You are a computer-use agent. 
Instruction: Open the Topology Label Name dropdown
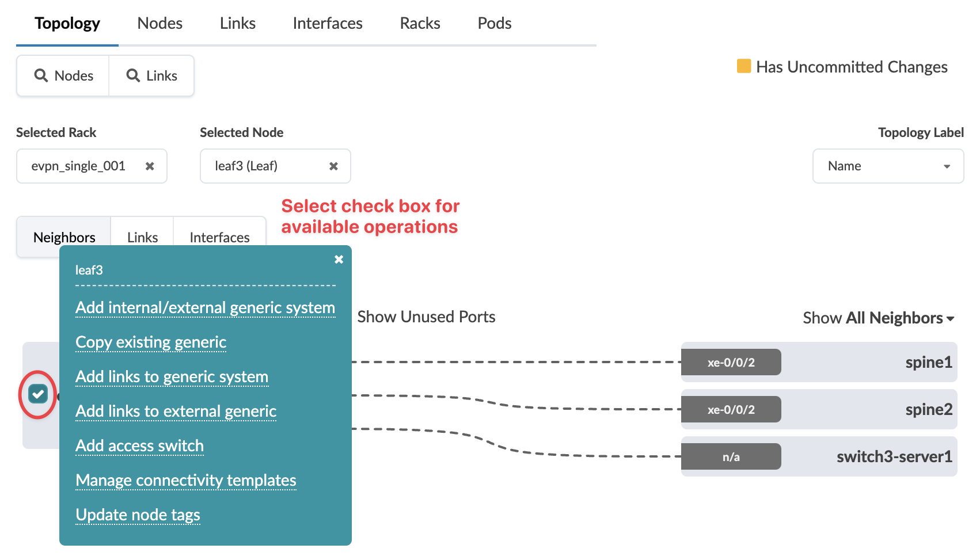tap(888, 166)
